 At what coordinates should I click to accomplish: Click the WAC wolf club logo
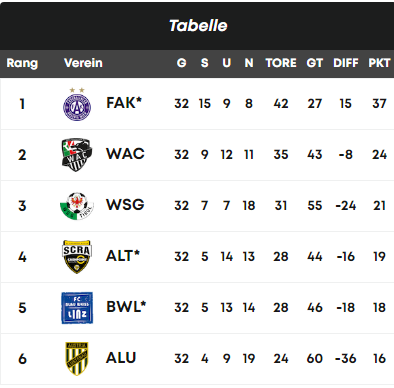click(77, 155)
